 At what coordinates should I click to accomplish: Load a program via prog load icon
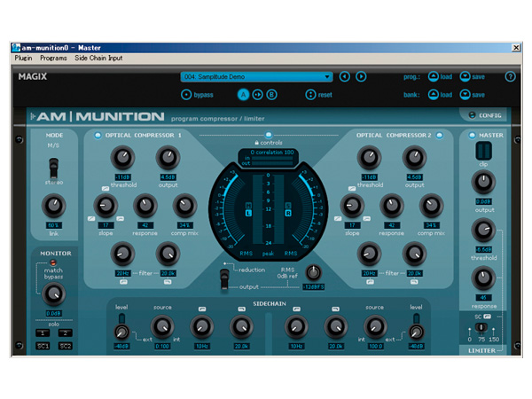coord(434,76)
